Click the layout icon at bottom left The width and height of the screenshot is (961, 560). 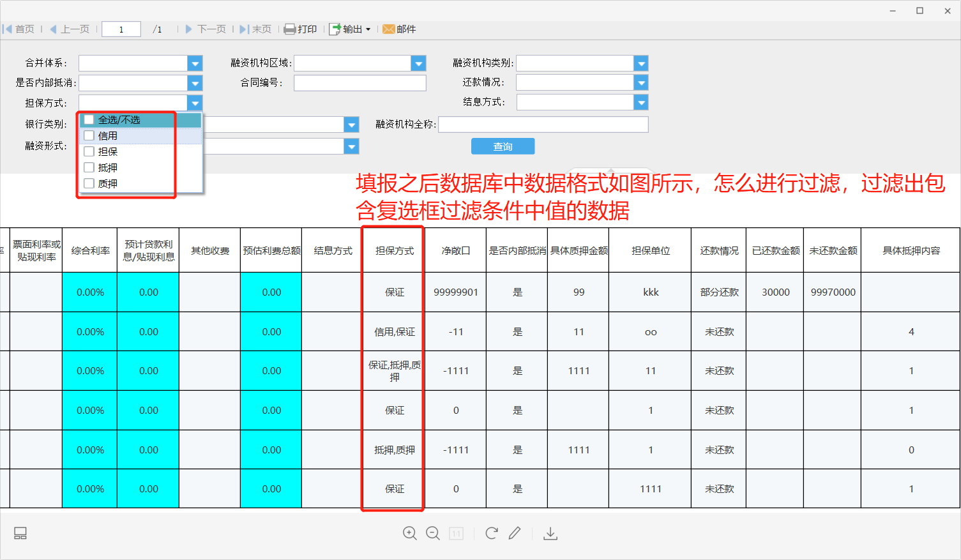coord(20,533)
